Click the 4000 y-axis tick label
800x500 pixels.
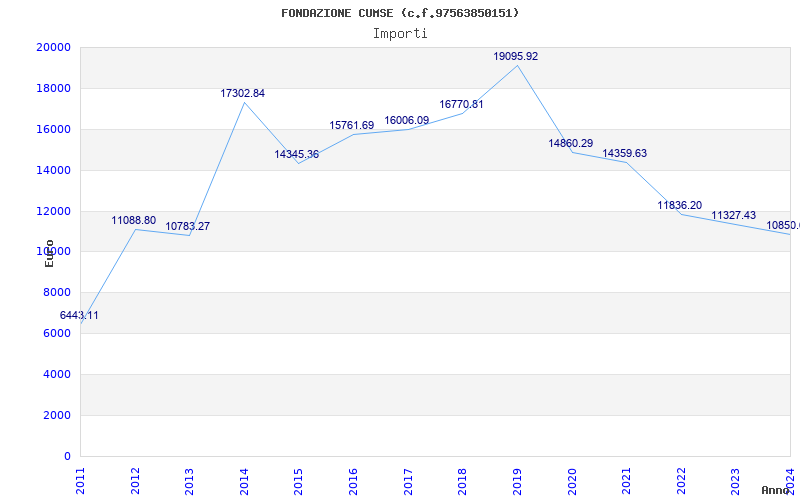[56, 374]
